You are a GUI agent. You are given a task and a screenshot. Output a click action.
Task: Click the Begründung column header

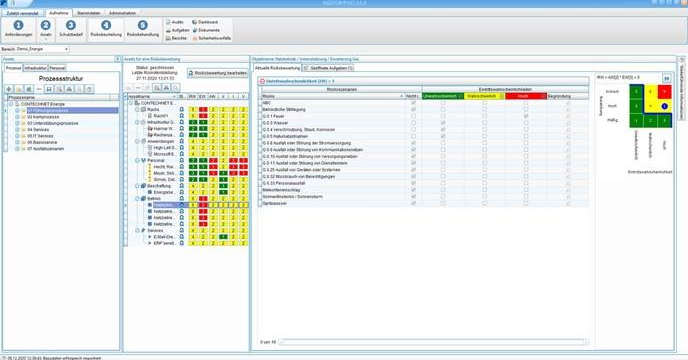click(568, 96)
